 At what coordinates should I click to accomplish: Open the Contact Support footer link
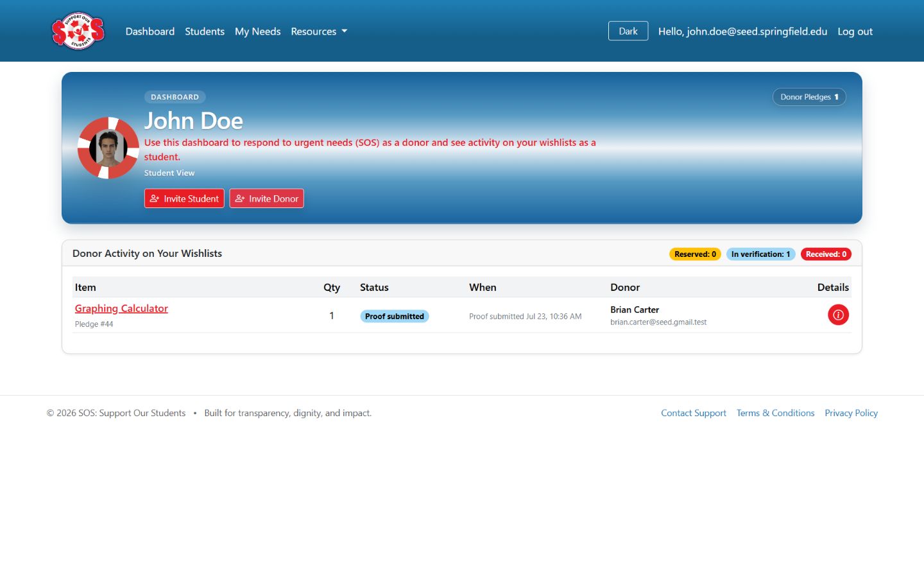point(694,413)
